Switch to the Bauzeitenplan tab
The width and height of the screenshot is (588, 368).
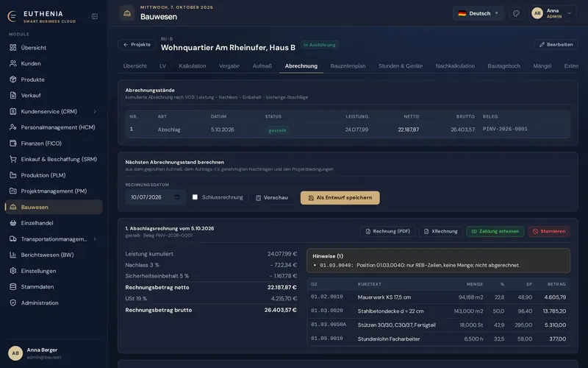(x=348, y=66)
